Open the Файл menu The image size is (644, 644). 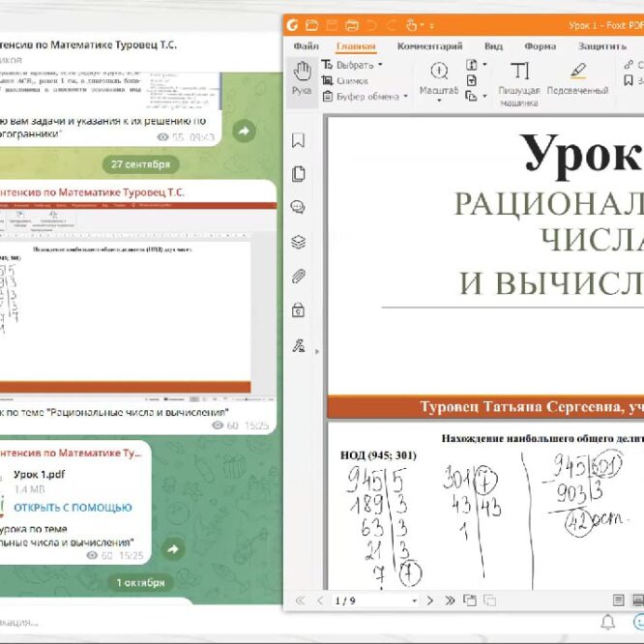306,45
